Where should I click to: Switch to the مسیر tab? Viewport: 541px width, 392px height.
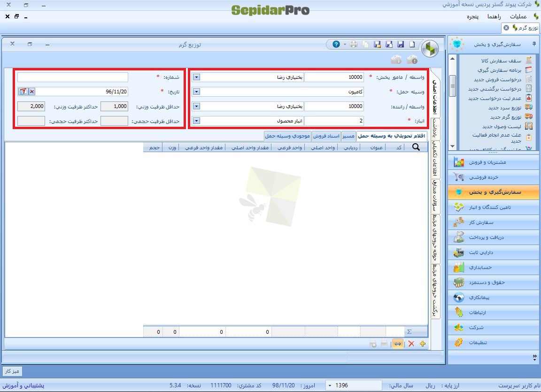pos(348,136)
